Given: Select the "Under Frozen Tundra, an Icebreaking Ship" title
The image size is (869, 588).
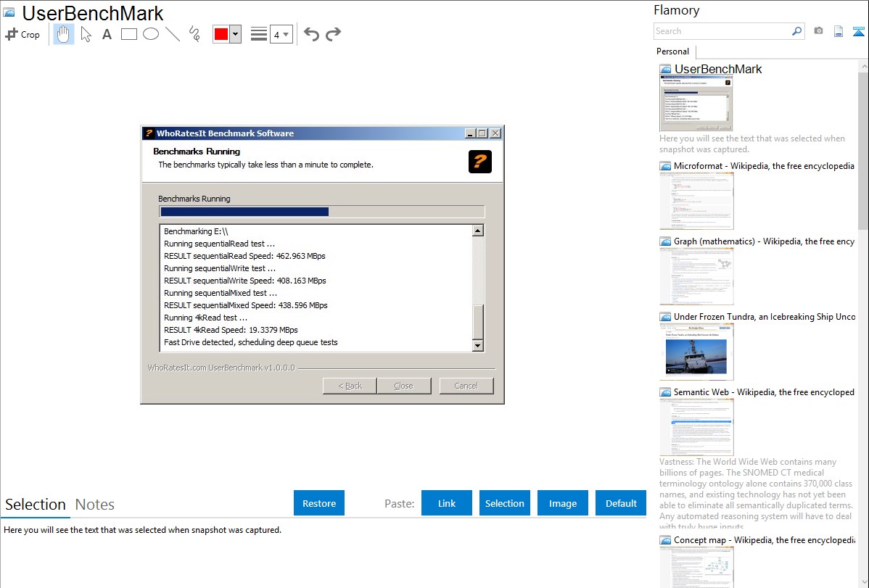Looking at the screenshot, I should coord(765,317).
